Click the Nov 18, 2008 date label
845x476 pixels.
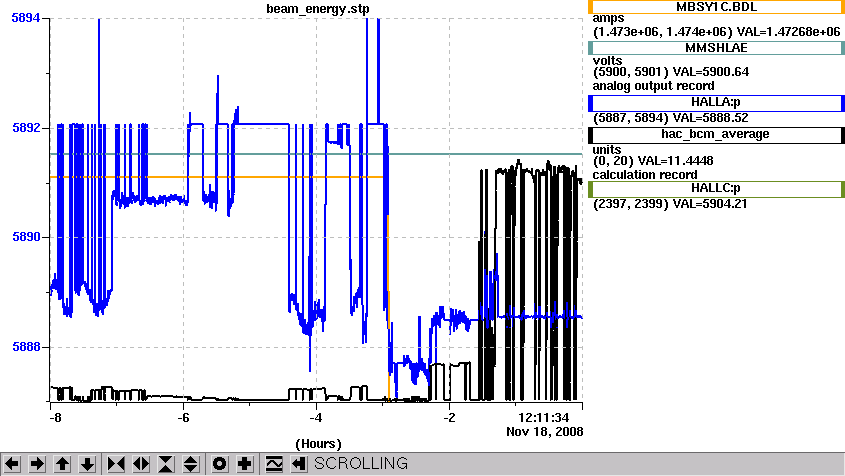pos(545,432)
